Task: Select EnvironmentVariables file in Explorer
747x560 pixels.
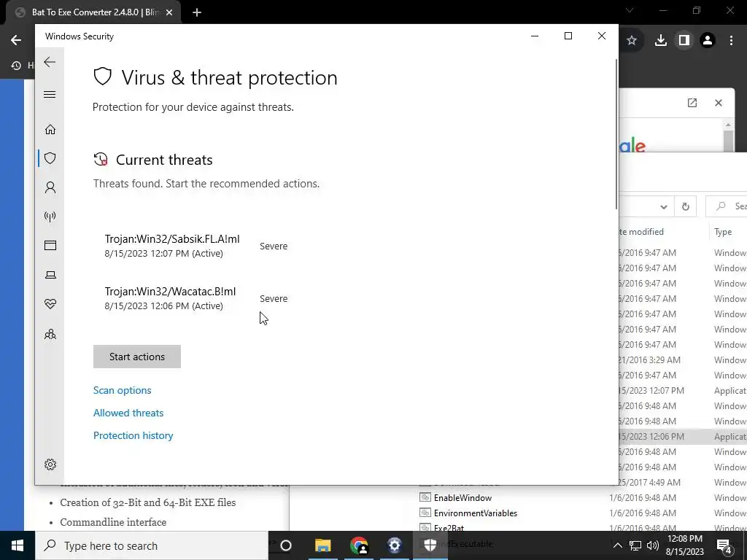Action: 469,513
